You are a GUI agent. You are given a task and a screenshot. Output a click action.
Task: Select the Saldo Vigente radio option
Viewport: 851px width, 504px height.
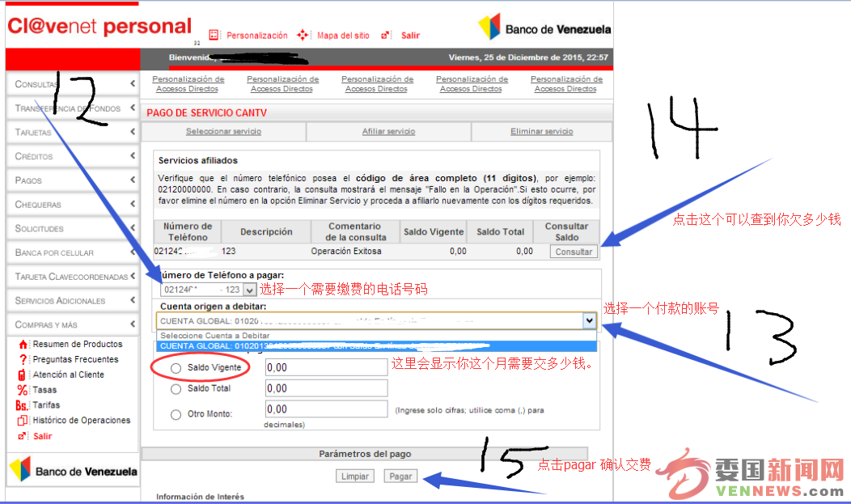[176, 368]
